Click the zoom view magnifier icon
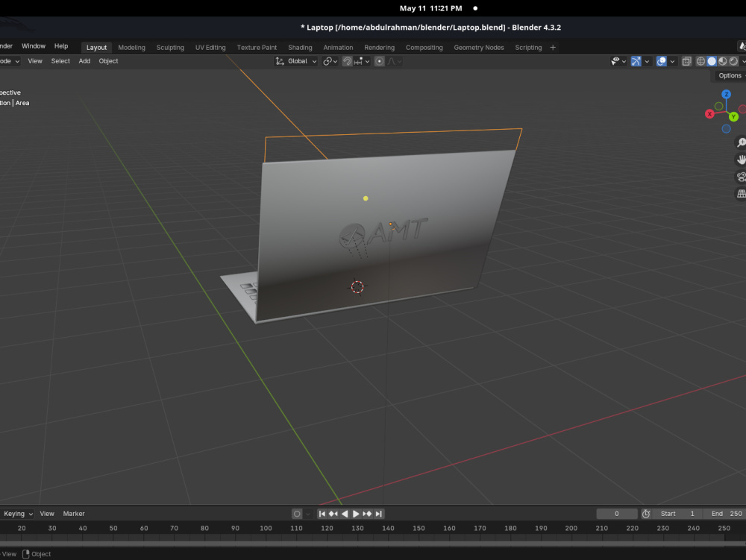This screenshot has width=746, height=560. click(742, 142)
